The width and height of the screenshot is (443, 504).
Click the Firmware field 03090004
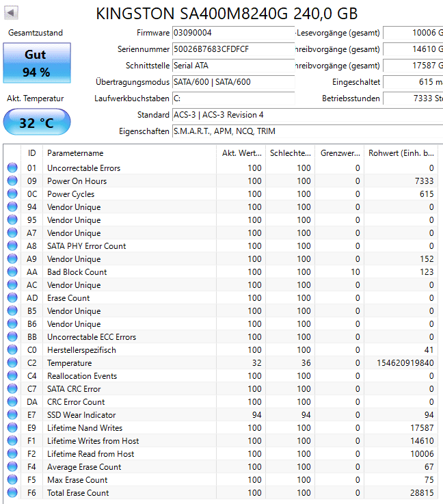[234, 33]
